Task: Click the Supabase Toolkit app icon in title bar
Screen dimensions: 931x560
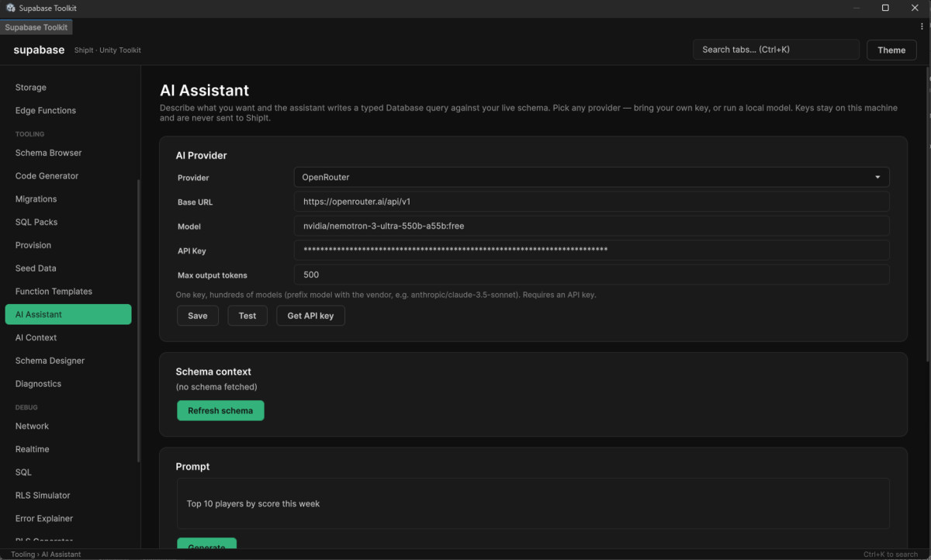Action: point(11,8)
